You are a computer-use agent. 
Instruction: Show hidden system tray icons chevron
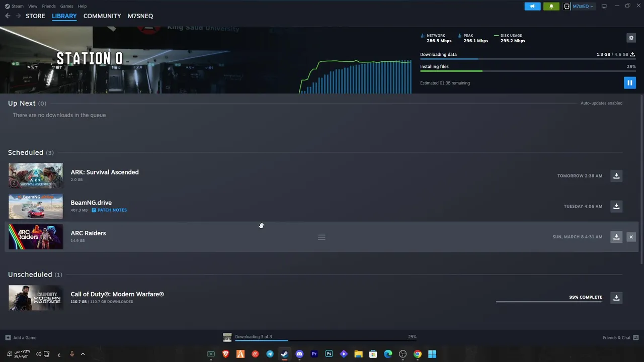click(83, 354)
